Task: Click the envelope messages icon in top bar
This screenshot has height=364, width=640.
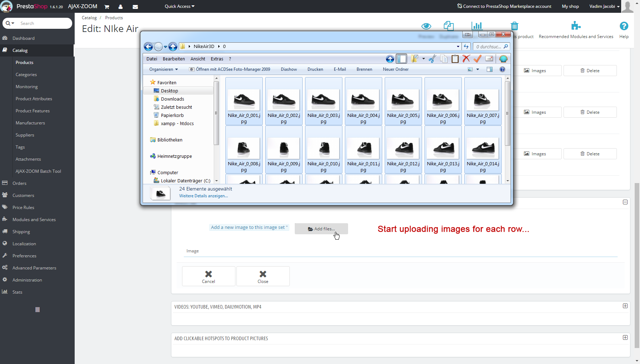Action: pos(135,6)
